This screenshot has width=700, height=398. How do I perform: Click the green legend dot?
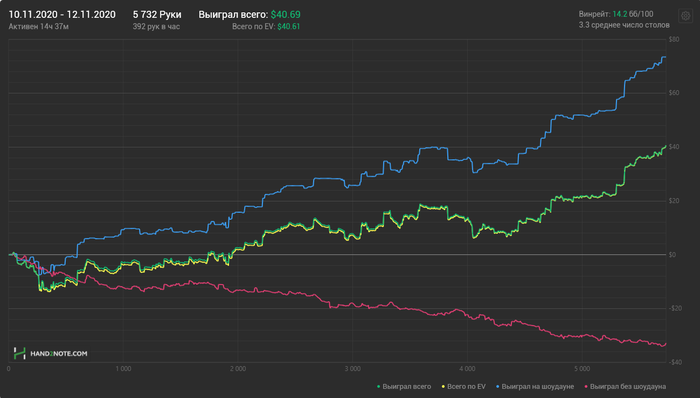(x=379, y=387)
